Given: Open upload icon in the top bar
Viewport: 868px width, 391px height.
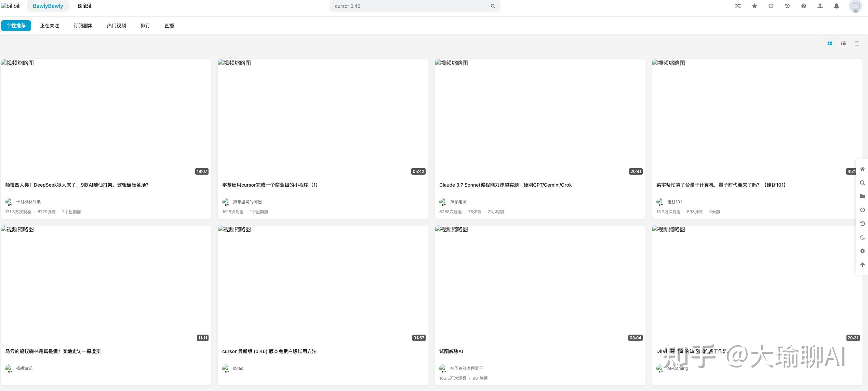Looking at the screenshot, I should click(820, 6).
